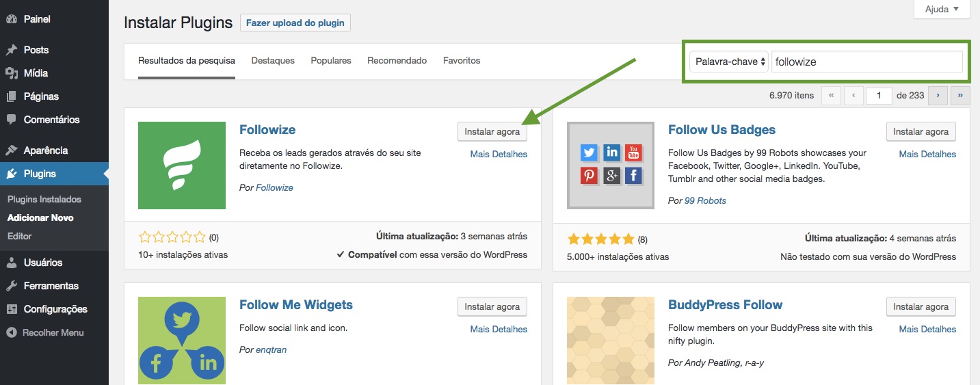Click the Usuários person icon
Image resolution: width=980 pixels, height=385 pixels.
point(12,263)
